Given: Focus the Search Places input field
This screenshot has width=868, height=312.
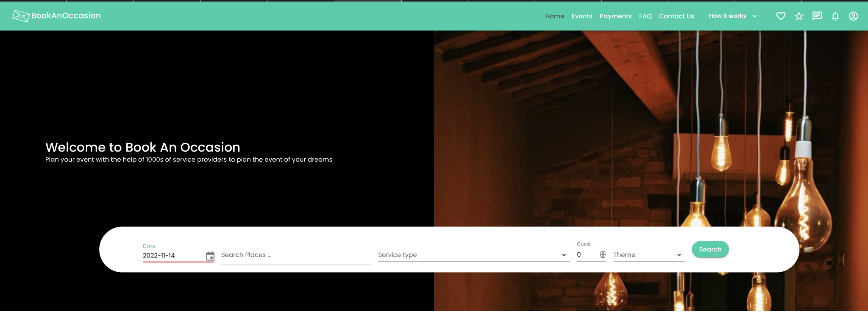Looking at the screenshot, I should tap(295, 255).
